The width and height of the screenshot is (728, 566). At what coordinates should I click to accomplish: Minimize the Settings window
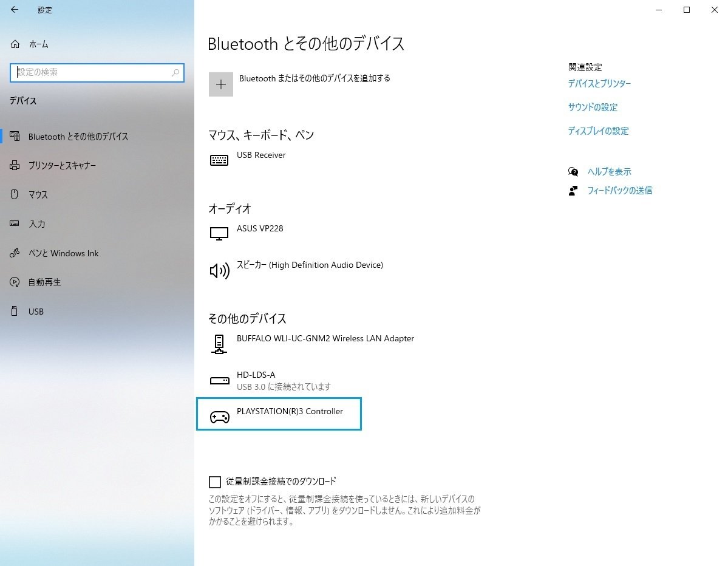658,10
